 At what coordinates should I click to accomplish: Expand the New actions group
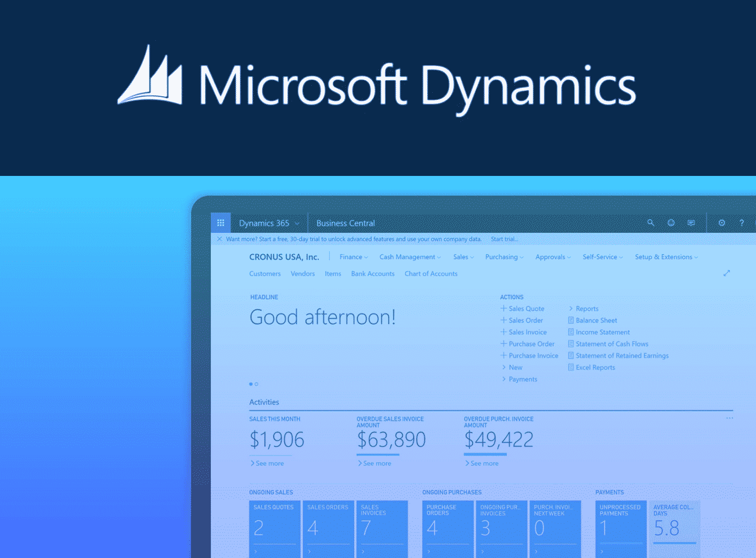tap(512, 367)
